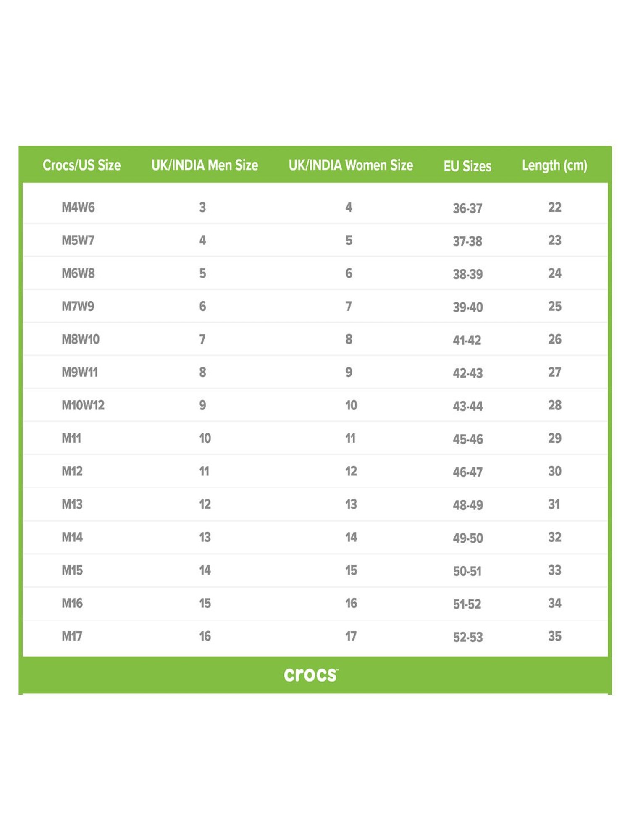Select the EU size 41-42 cell
The height and width of the screenshot is (840, 630).
point(467,340)
